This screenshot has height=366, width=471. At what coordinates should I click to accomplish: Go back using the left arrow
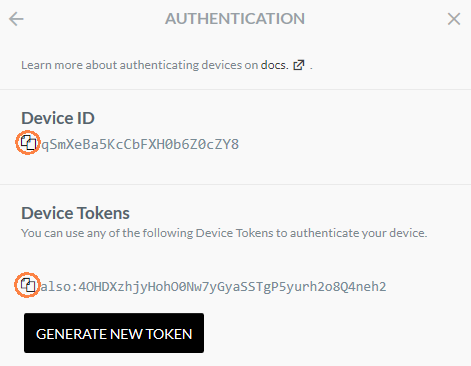click(16, 19)
